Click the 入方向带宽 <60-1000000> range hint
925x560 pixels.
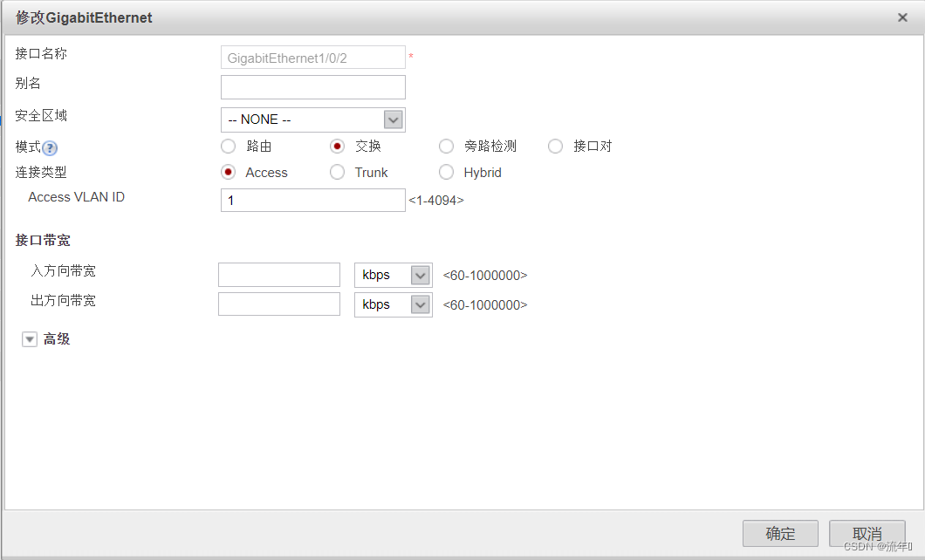click(x=485, y=276)
